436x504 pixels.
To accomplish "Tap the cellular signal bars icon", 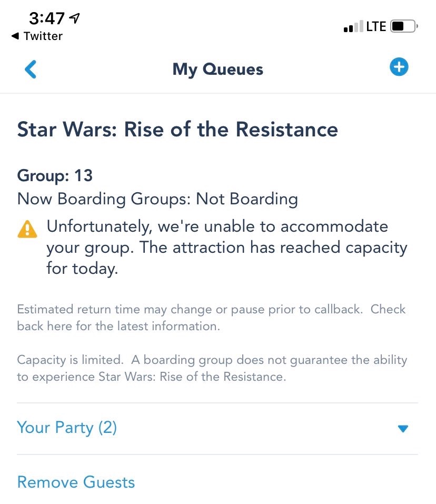I will click(353, 26).
